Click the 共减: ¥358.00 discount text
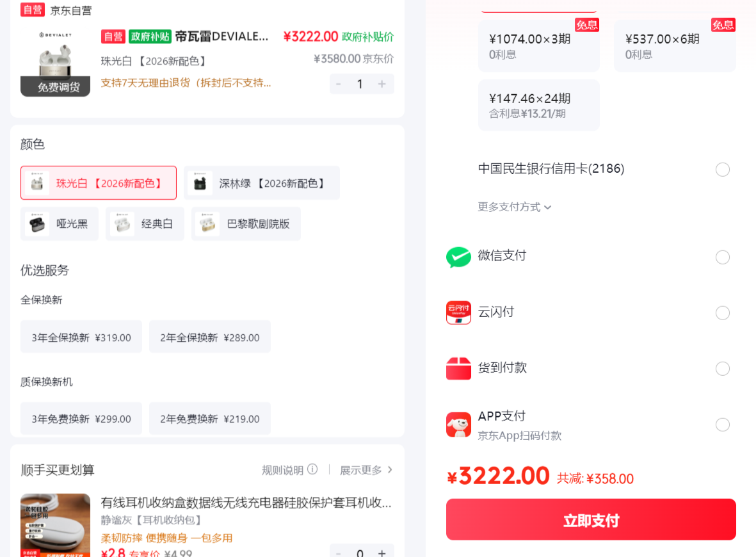This screenshot has width=756, height=557. point(595,478)
